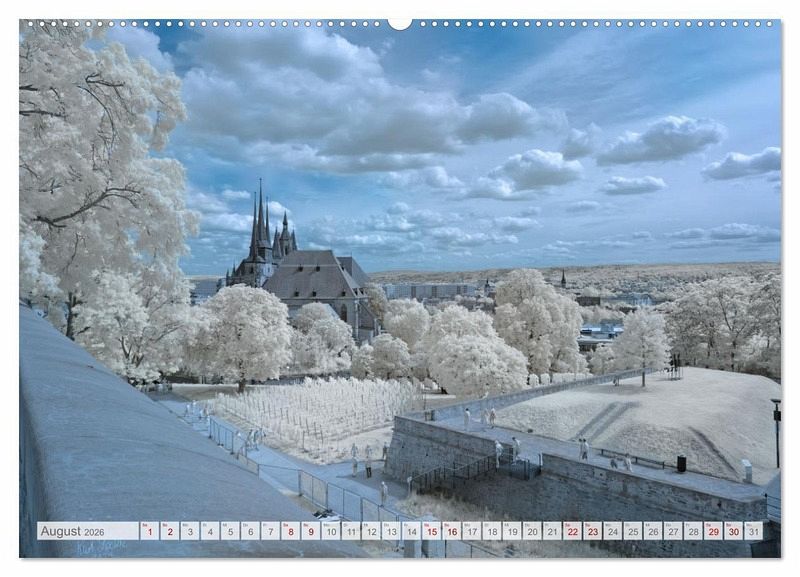Select day 29 in the date strip

(713, 531)
